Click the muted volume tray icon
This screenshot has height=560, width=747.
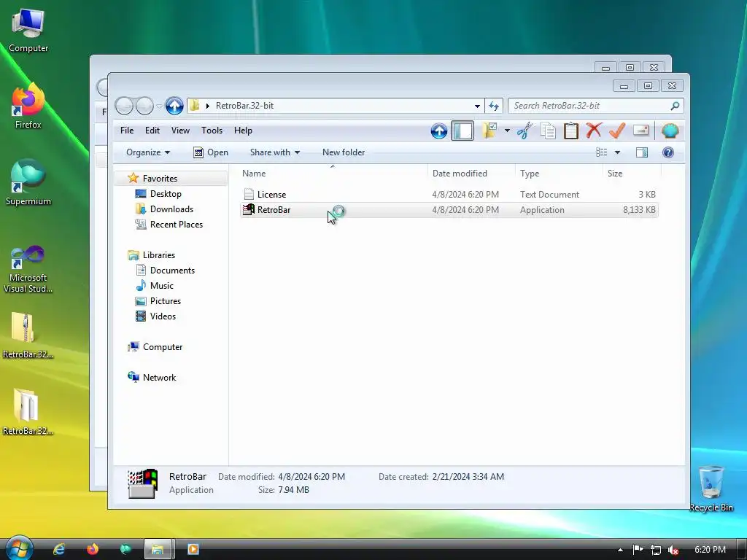tap(673, 550)
